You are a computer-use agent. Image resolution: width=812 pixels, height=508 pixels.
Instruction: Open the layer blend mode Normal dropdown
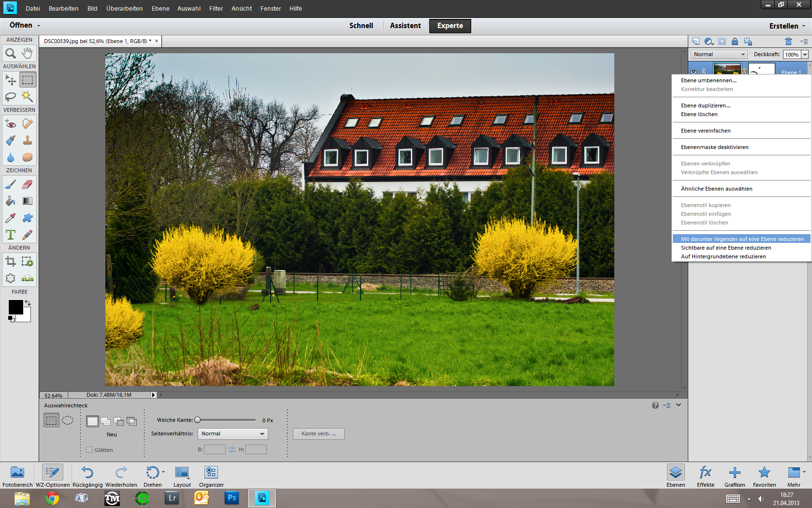719,55
